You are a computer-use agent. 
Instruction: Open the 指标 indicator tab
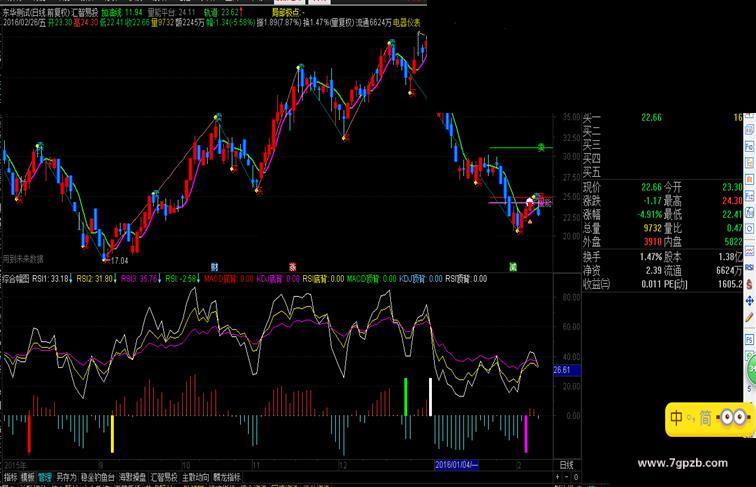10,477
